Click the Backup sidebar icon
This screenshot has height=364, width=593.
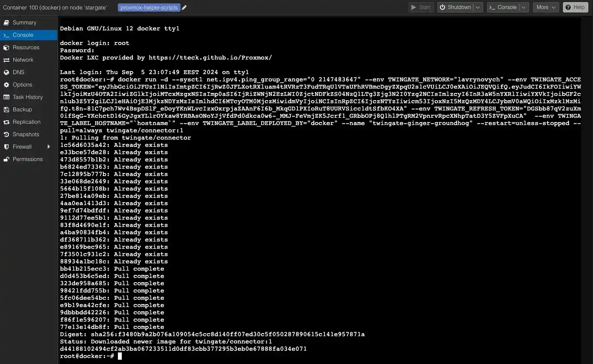pyautogui.click(x=6, y=109)
